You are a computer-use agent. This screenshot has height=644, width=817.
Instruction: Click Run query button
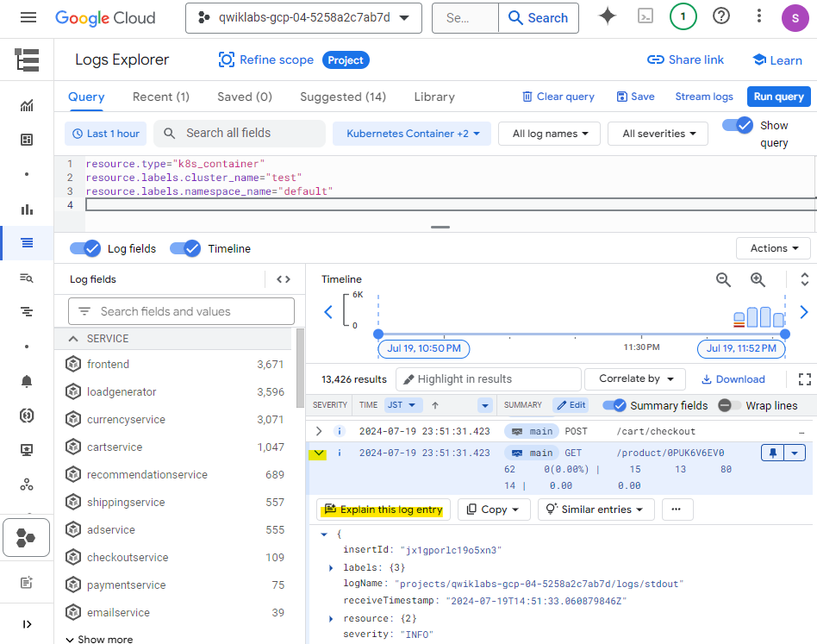[x=778, y=97]
